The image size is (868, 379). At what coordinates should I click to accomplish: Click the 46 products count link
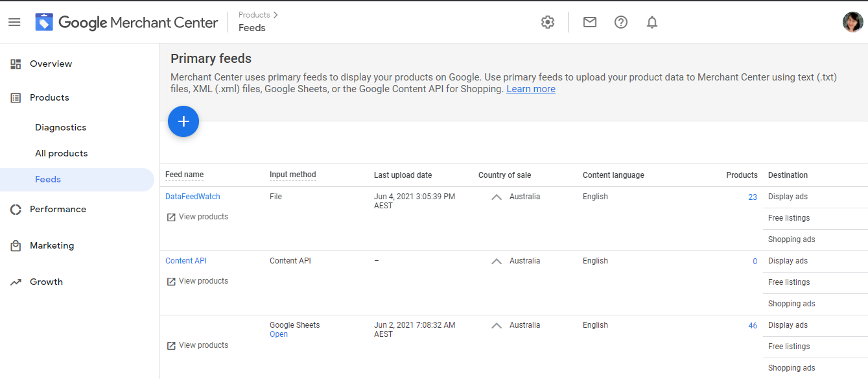(753, 326)
